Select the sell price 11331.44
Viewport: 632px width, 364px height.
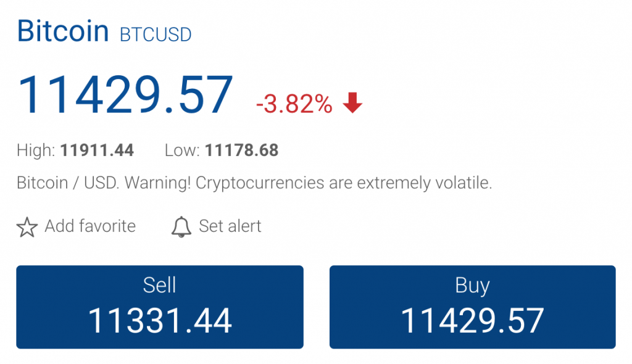[160, 320]
